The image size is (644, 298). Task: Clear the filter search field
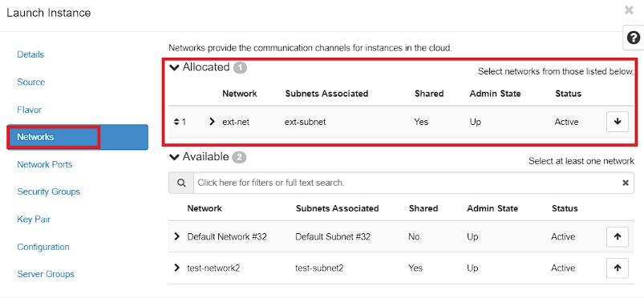(x=626, y=183)
